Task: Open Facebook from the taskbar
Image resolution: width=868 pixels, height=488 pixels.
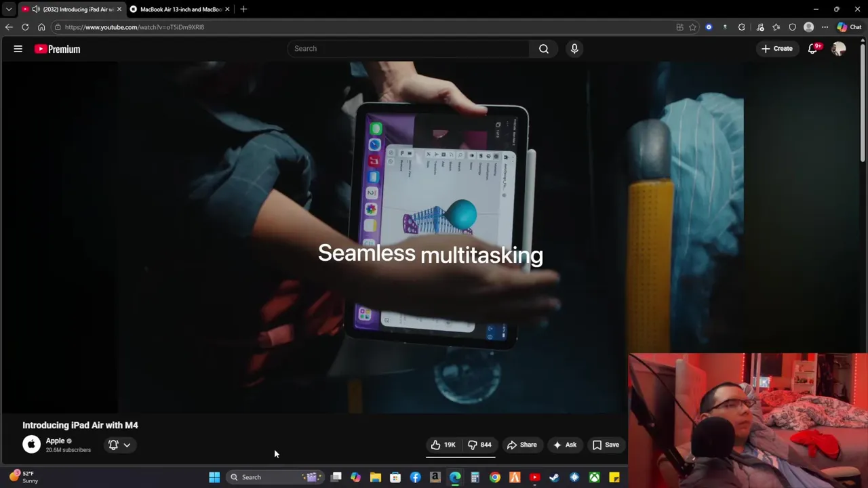Action: (x=415, y=477)
